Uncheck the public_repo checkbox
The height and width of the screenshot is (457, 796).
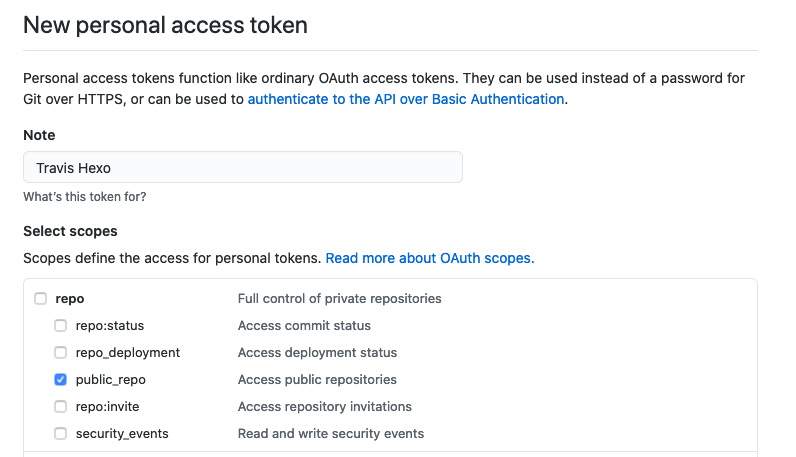60,379
